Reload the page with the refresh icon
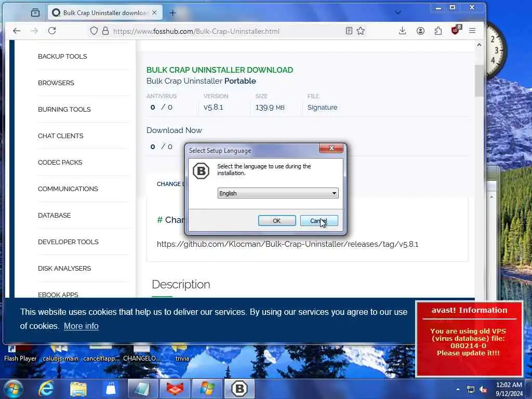532x399 pixels. [52, 31]
